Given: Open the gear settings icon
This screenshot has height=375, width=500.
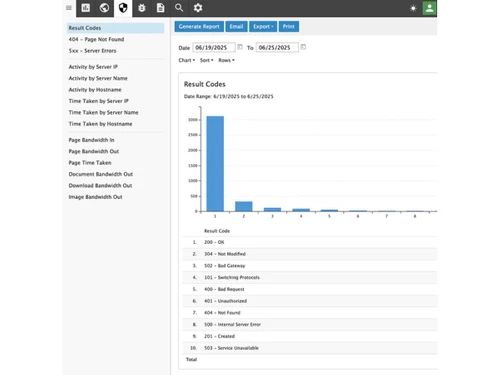Looking at the screenshot, I should [x=198, y=8].
